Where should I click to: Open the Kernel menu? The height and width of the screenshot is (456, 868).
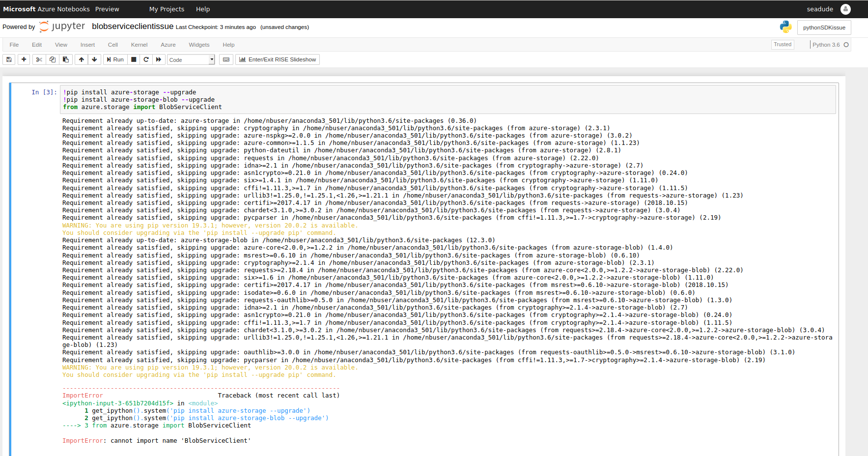139,45
